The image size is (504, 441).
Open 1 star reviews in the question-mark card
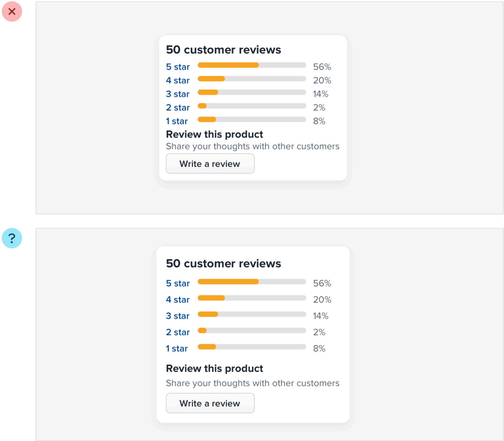tap(177, 349)
